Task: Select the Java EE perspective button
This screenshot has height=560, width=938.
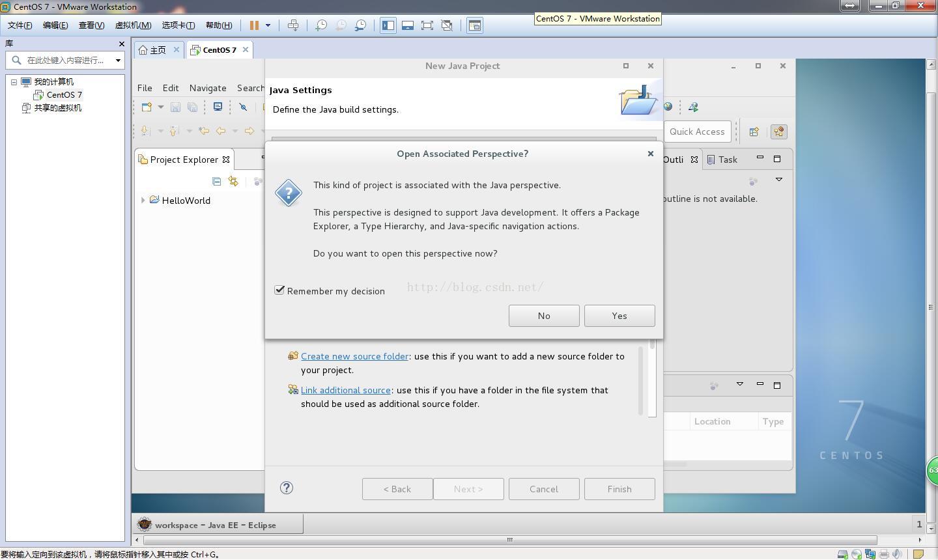Action: point(778,132)
